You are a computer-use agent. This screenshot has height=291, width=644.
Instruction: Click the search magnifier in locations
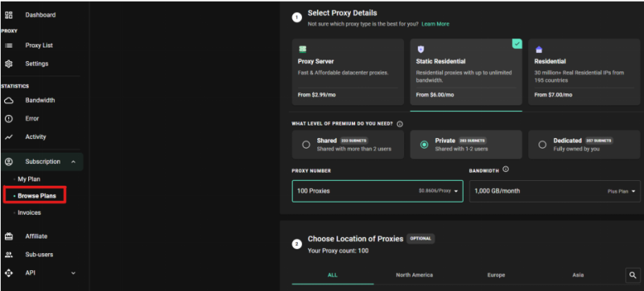coord(633,276)
